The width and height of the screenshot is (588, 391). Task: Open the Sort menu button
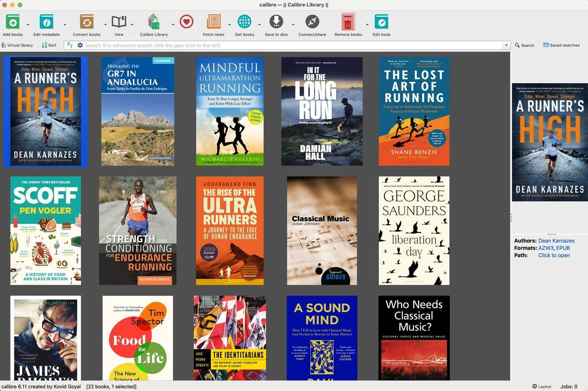(x=49, y=45)
